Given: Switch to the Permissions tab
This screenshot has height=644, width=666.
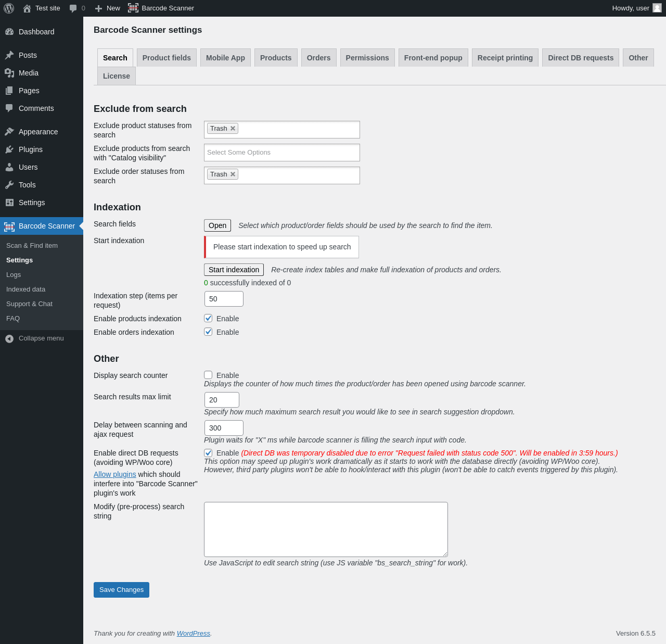Looking at the screenshot, I should click(367, 58).
